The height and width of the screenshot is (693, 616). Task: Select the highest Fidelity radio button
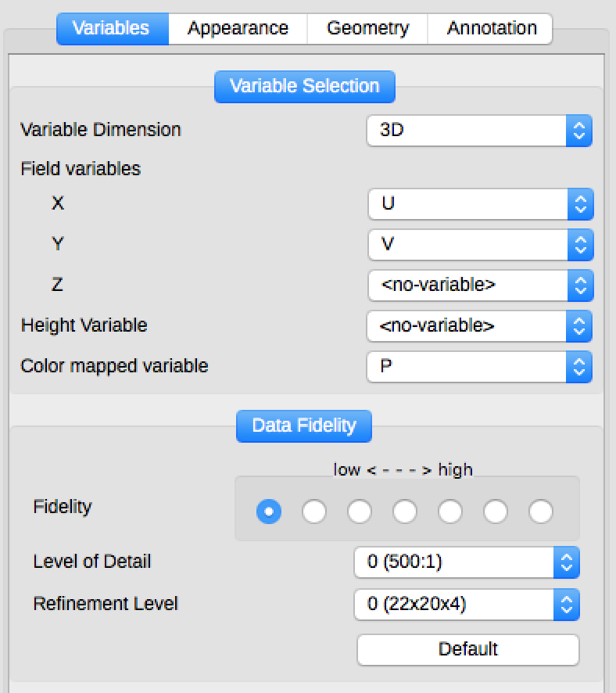point(541,512)
